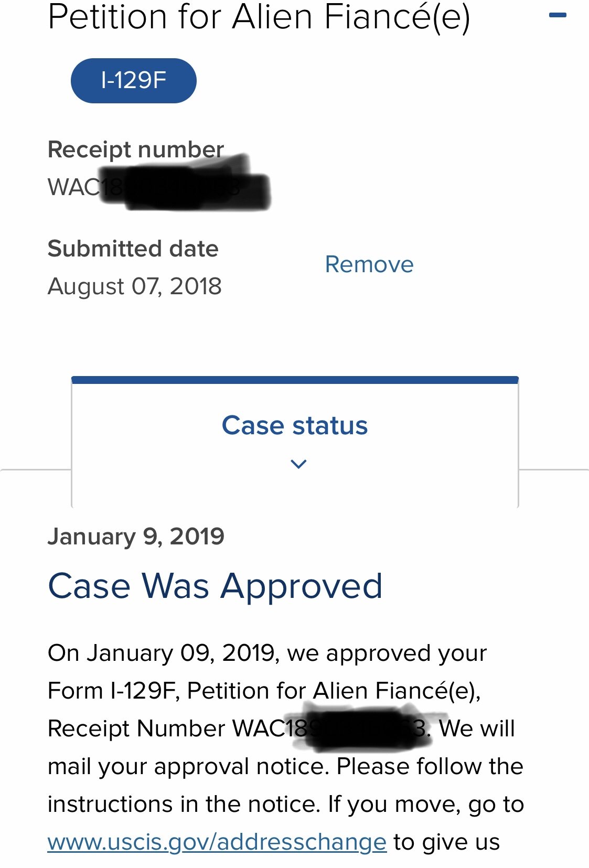Image resolution: width=589 pixels, height=868 pixels.
Task: Click the Case Was Approved heading
Action: (215, 586)
